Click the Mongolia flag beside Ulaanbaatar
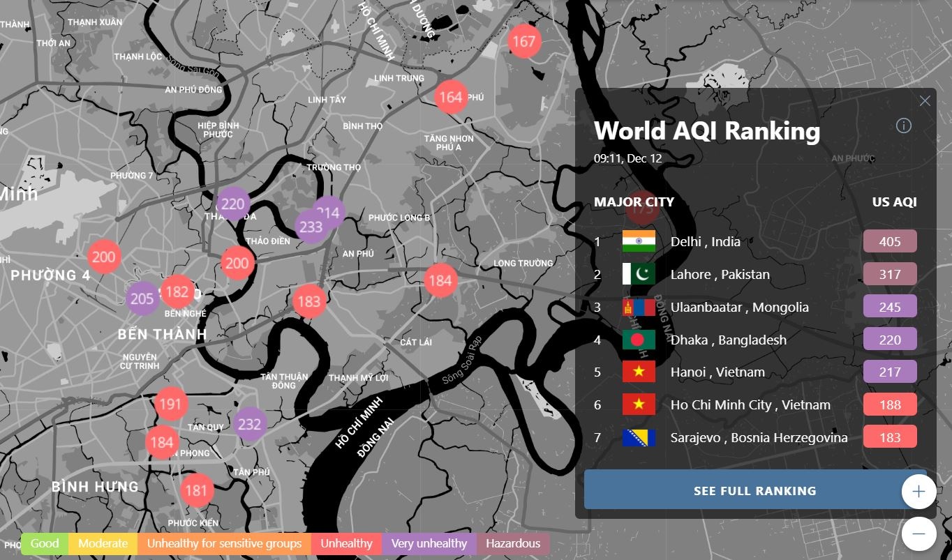This screenshot has height=560, width=952. click(639, 307)
